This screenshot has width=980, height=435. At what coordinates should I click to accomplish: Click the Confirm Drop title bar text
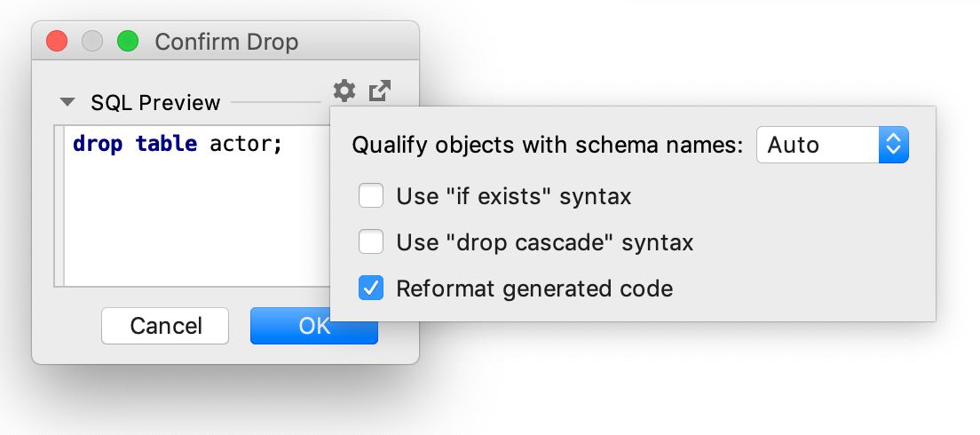tap(226, 43)
